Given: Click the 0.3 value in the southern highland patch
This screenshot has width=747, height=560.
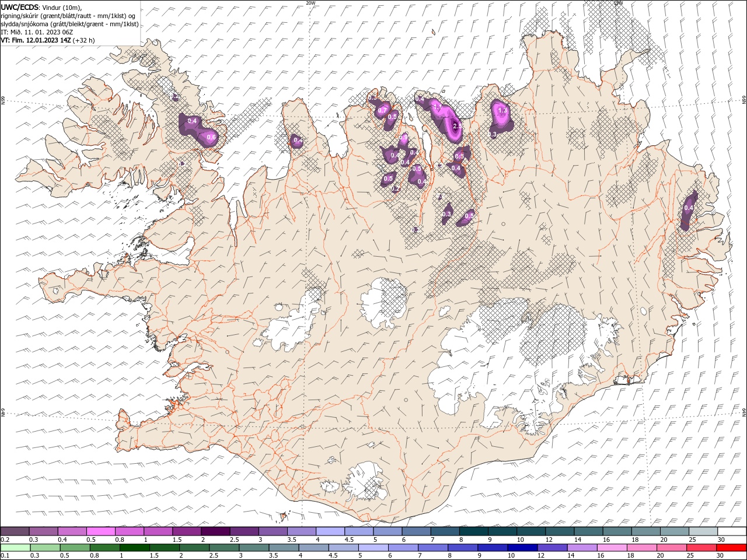Looking at the screenshot, I should (x=447, y=215).
